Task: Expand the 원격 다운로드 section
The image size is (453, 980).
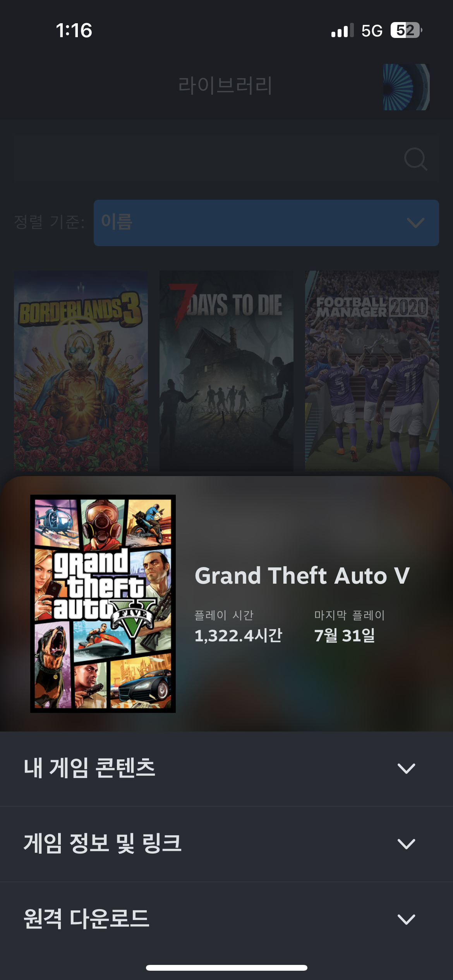Action: pyautogui.click(x=226, y=919)
